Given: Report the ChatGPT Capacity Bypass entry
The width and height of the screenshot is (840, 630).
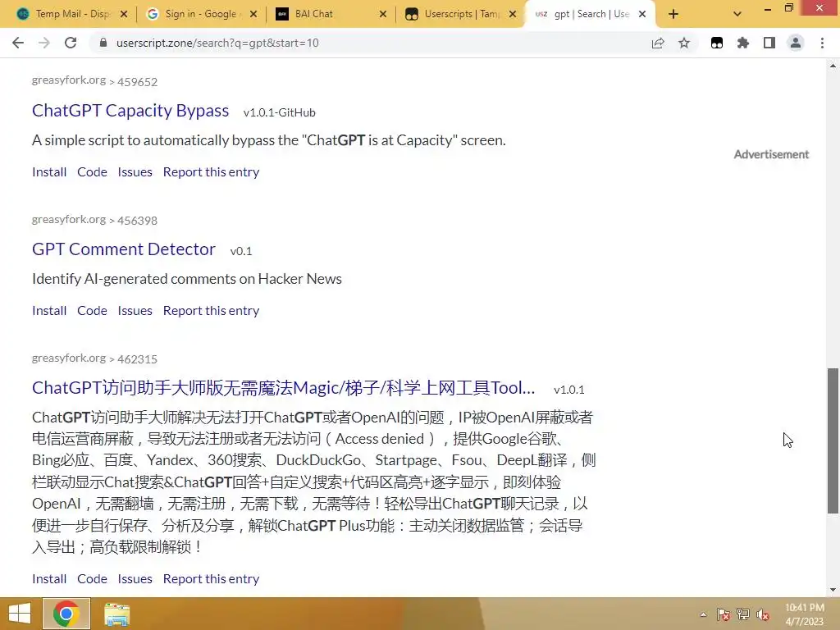Looking at the screenshot, I should click(x=211, y=172).
